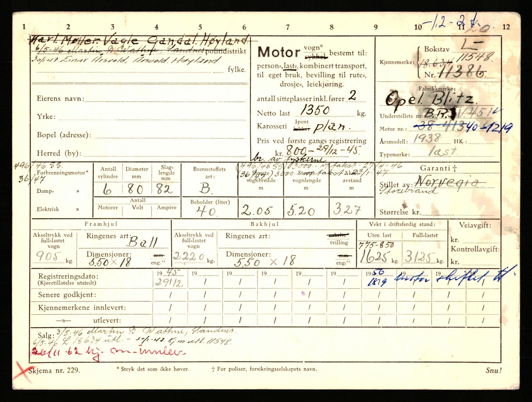Click the vehicle width '2.05'
The image size is (532, 402).
coord(257,210)
